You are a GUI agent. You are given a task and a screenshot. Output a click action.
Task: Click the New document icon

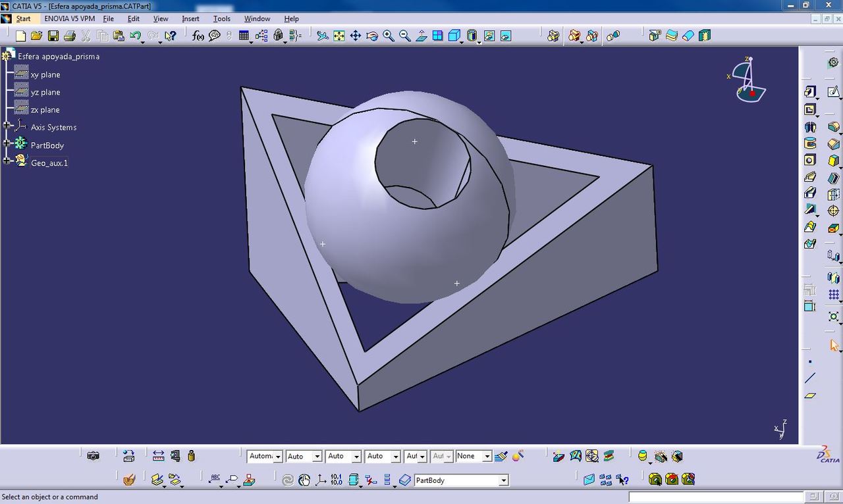coord(20,36)
